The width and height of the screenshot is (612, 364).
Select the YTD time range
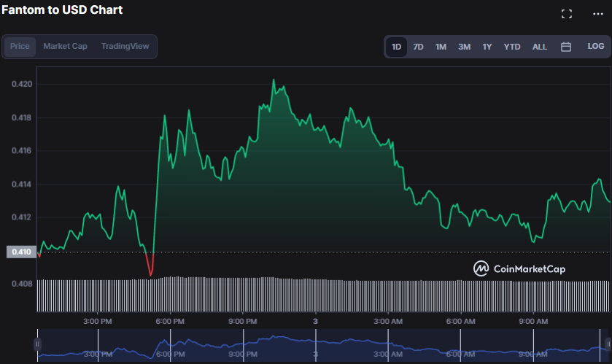coord(512,47)
